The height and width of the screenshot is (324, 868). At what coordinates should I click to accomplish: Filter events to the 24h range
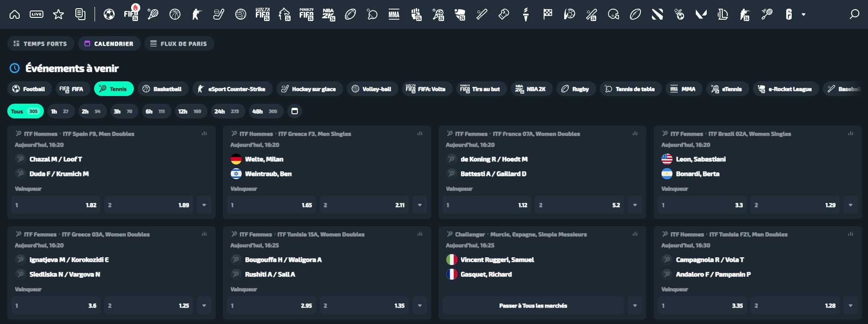click(227, 111)
